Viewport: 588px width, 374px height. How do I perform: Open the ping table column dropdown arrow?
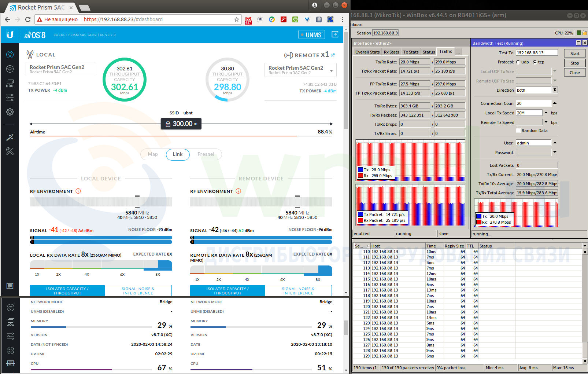click(x=585, y=246)
